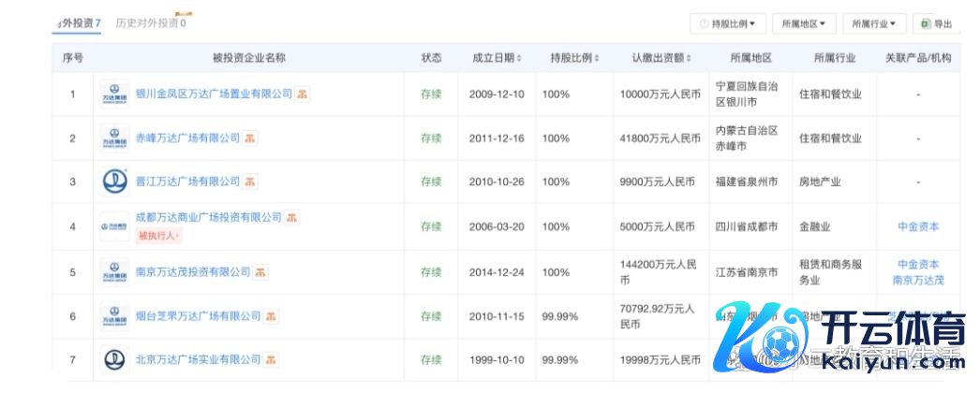Open the equity chart icon after 烟台芝罘万达广场有限公司
This screenshot has width=980, height=393.
[x=271, y=317]
